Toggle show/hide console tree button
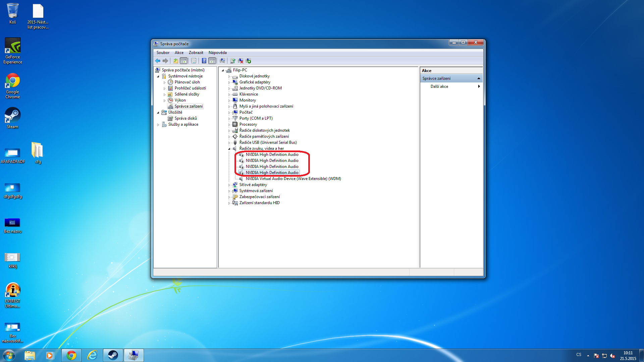The height and width of the screenshot is (362, 644). point(183,61)
